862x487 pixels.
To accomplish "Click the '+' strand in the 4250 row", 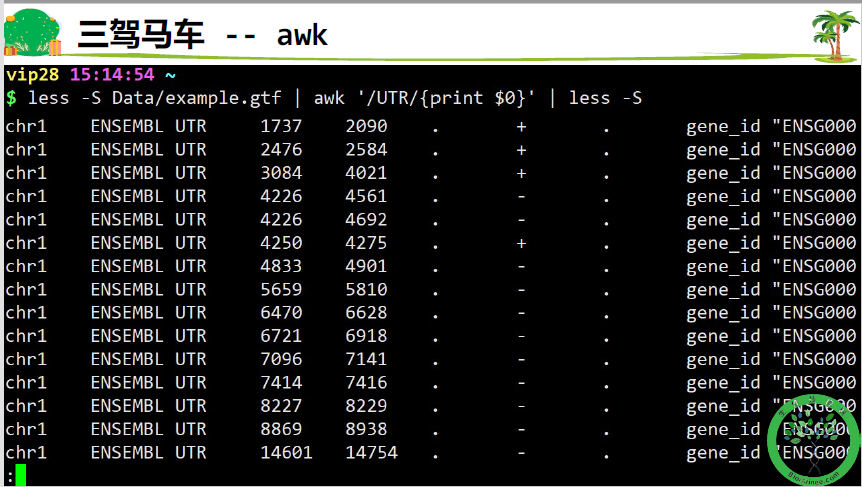I will point(521,243).
